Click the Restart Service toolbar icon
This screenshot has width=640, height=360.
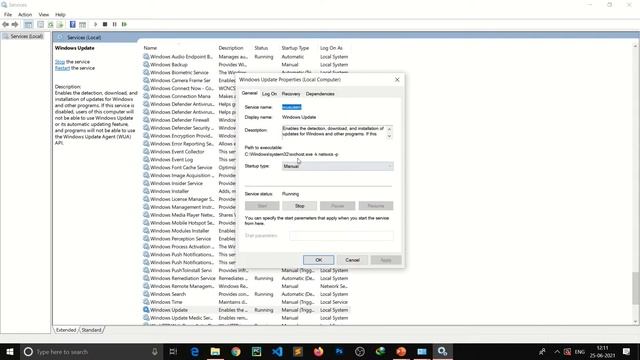(124, 24)
